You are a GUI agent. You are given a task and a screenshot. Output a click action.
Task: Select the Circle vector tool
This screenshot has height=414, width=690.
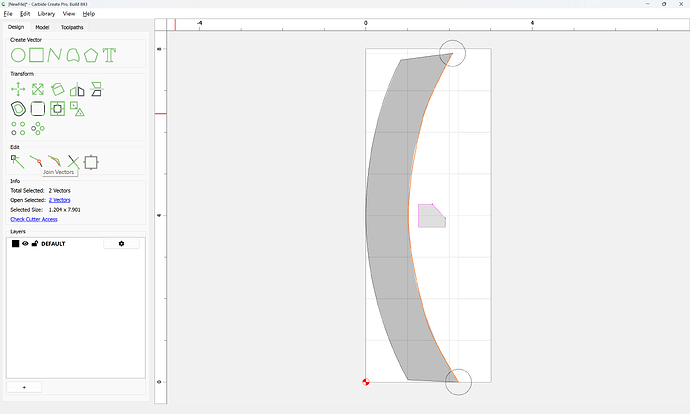coord(18,55)
